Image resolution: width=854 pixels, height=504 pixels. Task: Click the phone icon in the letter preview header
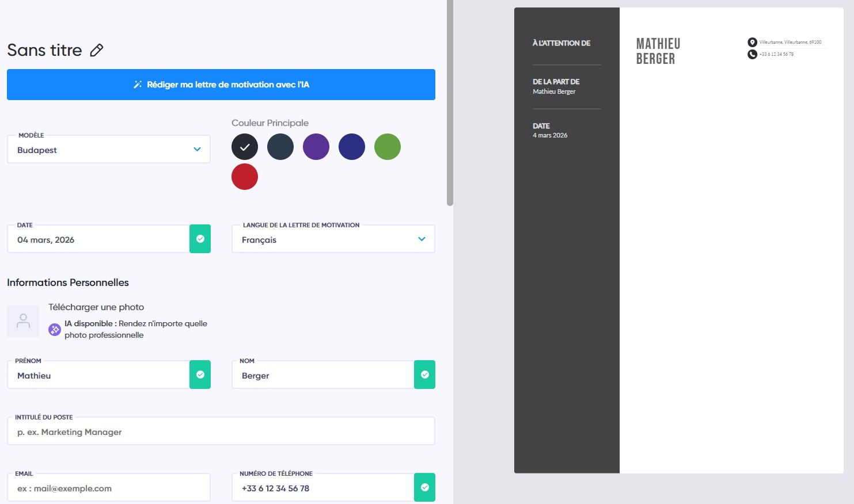point(752,54)
